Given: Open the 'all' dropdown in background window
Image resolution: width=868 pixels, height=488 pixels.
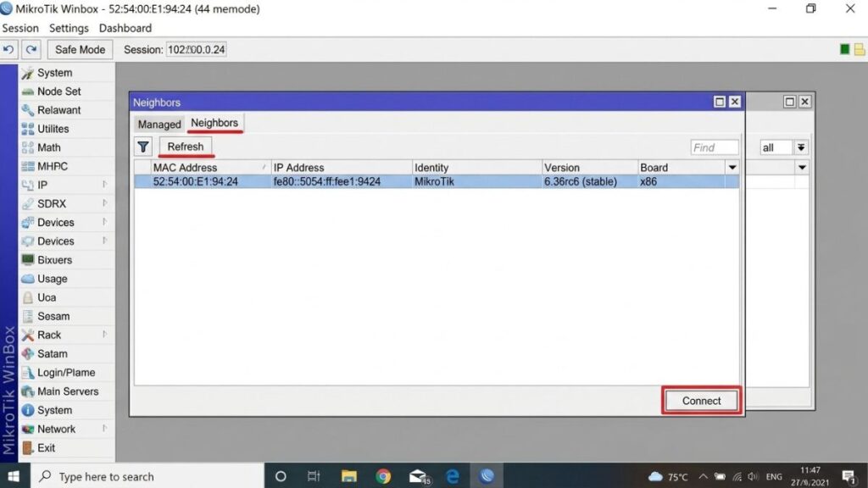Looking at the screenshot, I should click(x=801, y=147).
